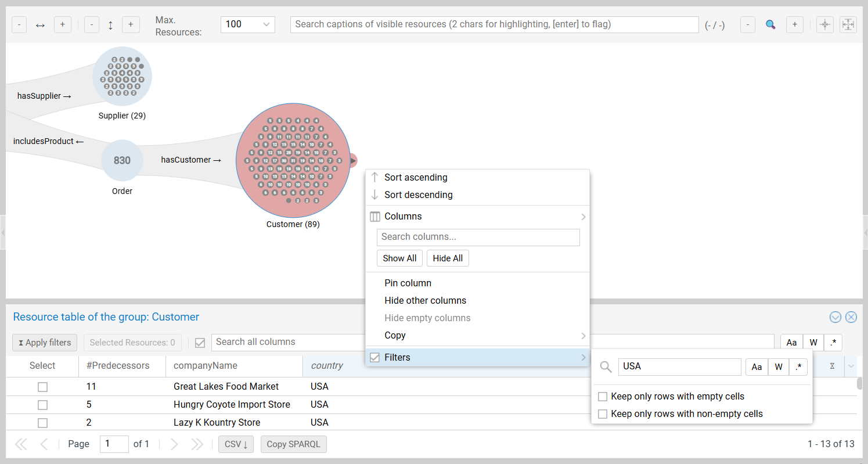Click the horizontal expand arrow icon
This screenshot has height=464, width=868.
pos(39,24)
